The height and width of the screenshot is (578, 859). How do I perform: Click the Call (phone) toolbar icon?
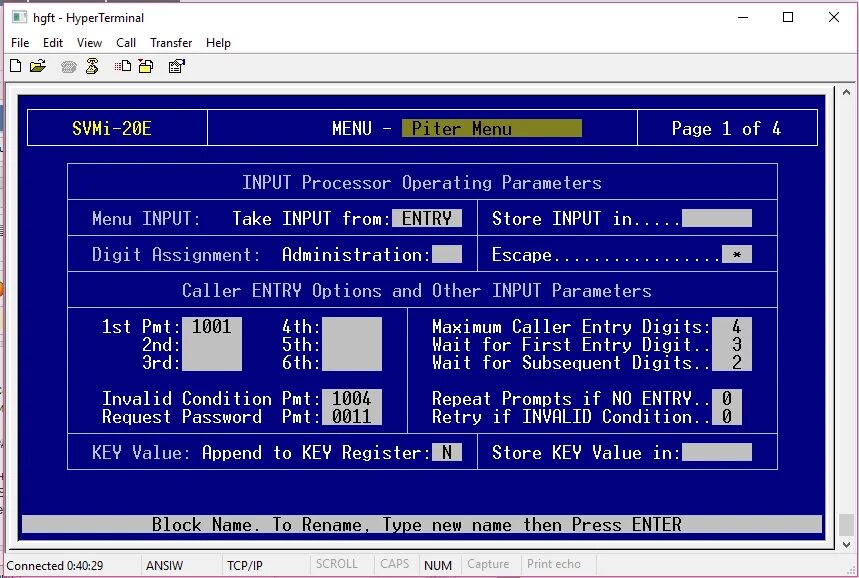pos(68,67)
